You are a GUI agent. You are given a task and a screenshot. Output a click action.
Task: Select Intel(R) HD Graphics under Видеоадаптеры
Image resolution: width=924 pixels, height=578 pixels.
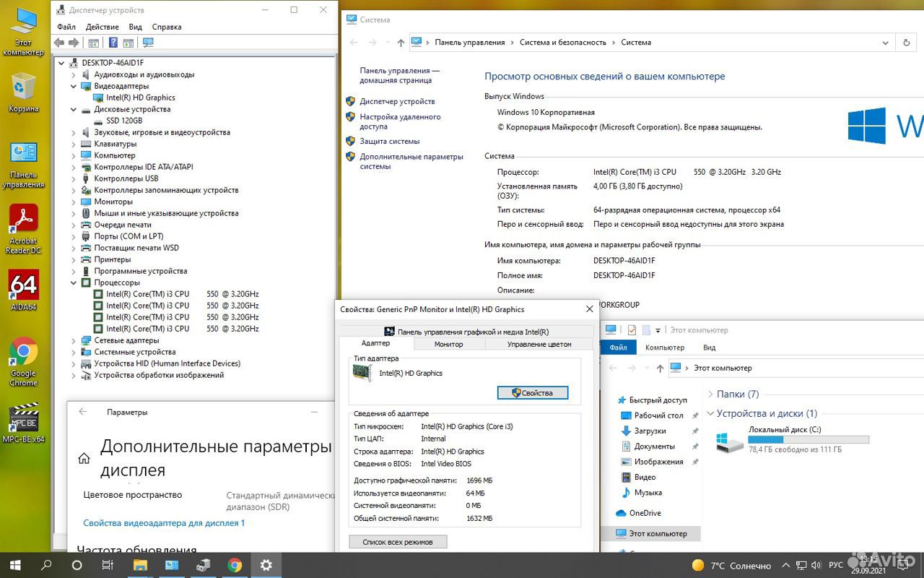point(141,98)
